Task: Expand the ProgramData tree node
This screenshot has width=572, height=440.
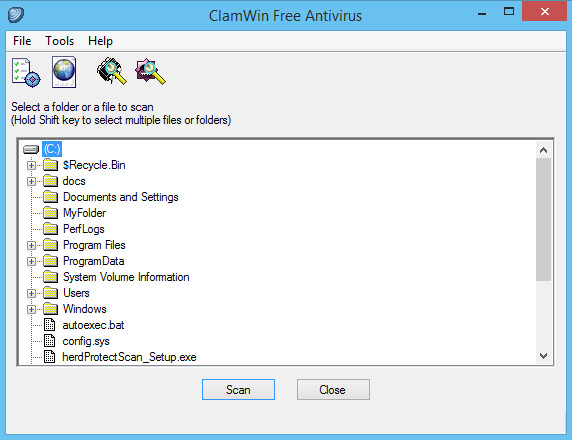Action: click(31, 262)
